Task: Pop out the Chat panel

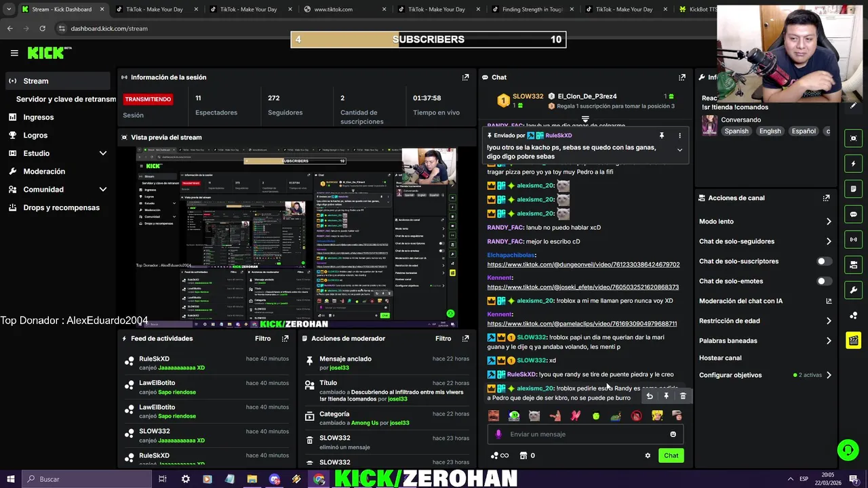Action: 682,77
